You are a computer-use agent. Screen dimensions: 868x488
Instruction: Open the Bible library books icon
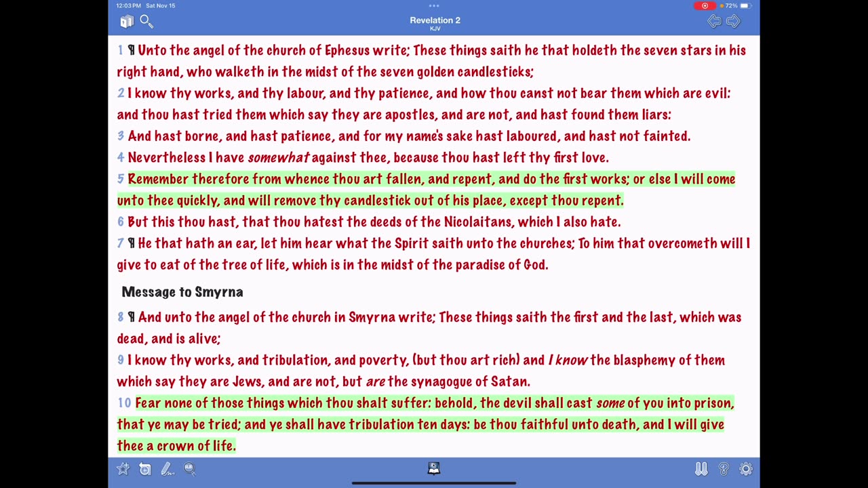click(127, 22)
